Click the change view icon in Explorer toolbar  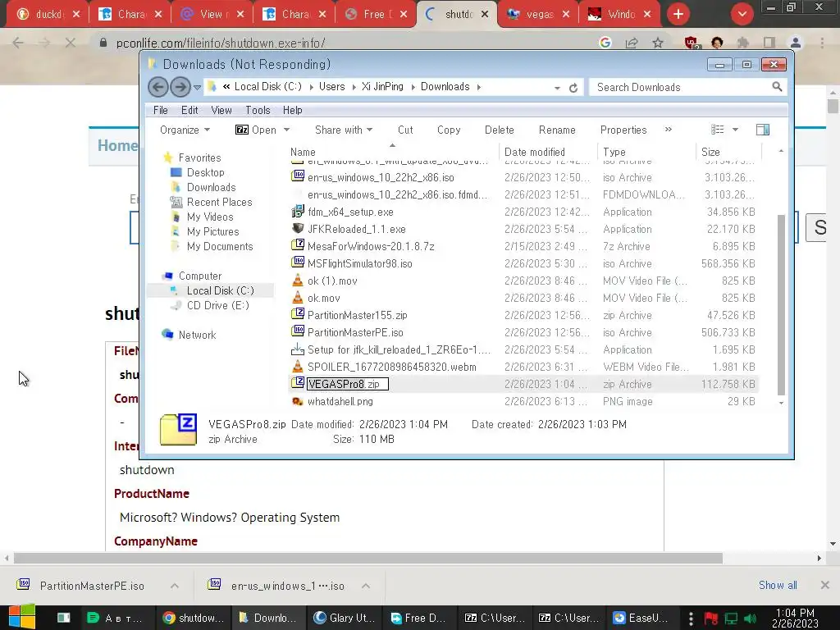717,130
